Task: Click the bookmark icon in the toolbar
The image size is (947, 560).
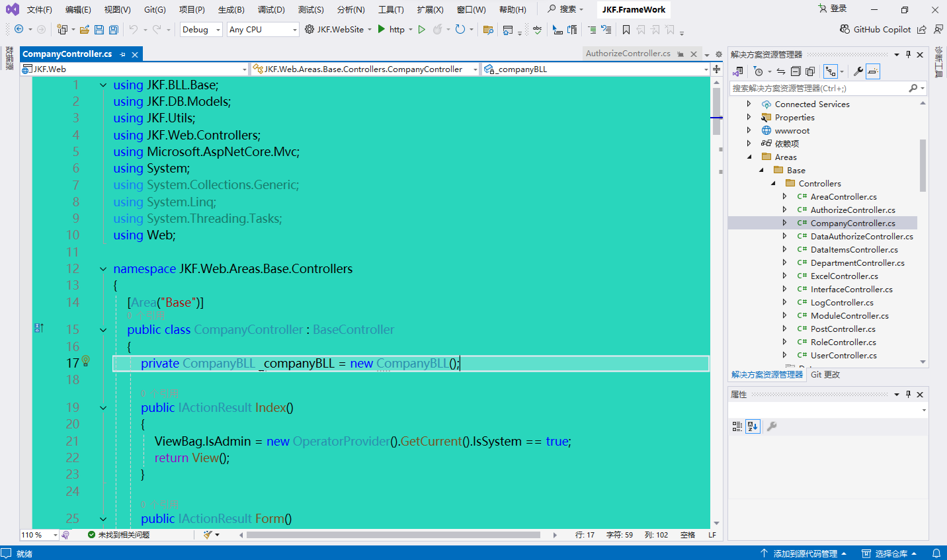Action: (x=626, y=30)
